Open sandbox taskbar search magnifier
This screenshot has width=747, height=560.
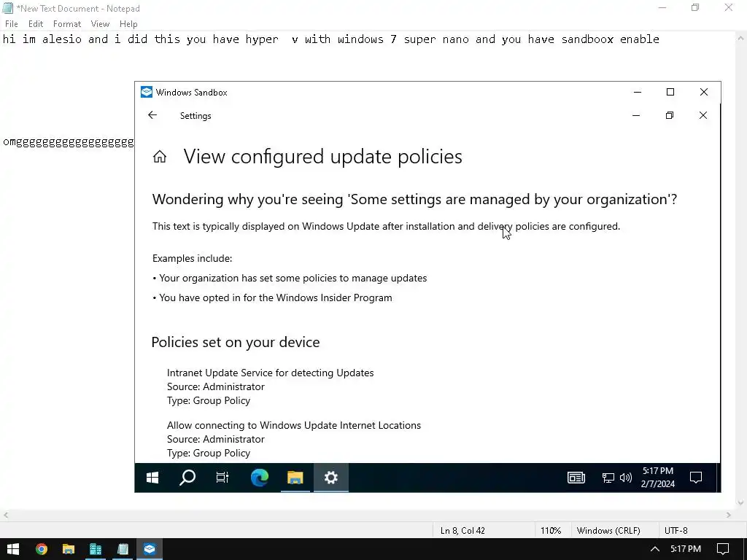point(187,478)
